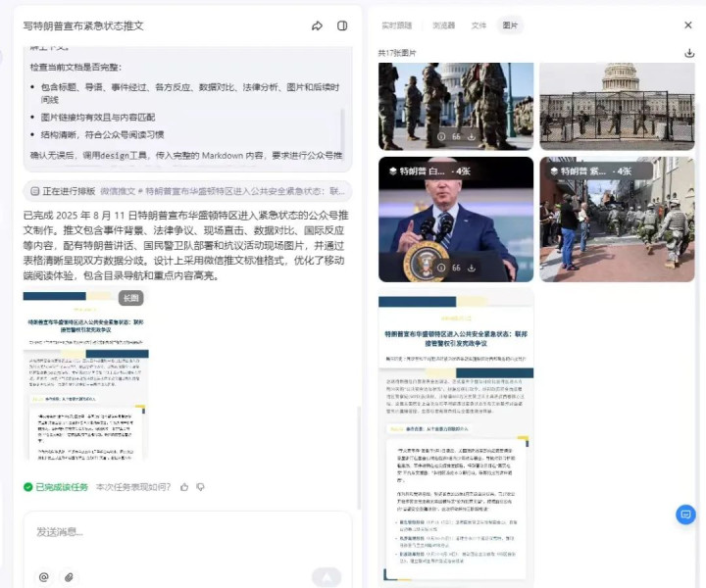Click the conversation title 写特朗普宣布紧急状态推文
Image resolution: width=706 pixels, height=588 pixels.
pos(83,25)
